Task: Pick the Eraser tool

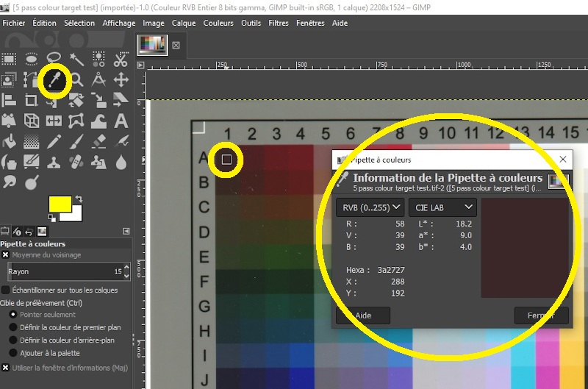Action: tap(98, 140)
